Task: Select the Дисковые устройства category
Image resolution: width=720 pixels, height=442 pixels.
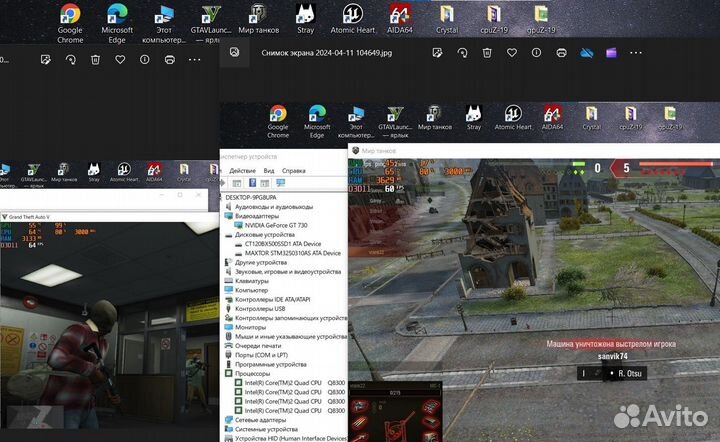Action: (x=264, y=235)
